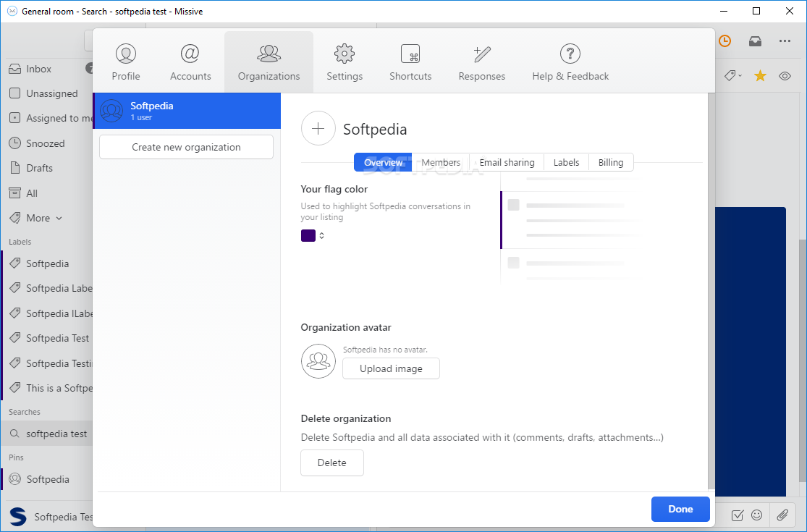Open the Inbox mailbox
Screen dimensions: 807x532
[47, 69]
